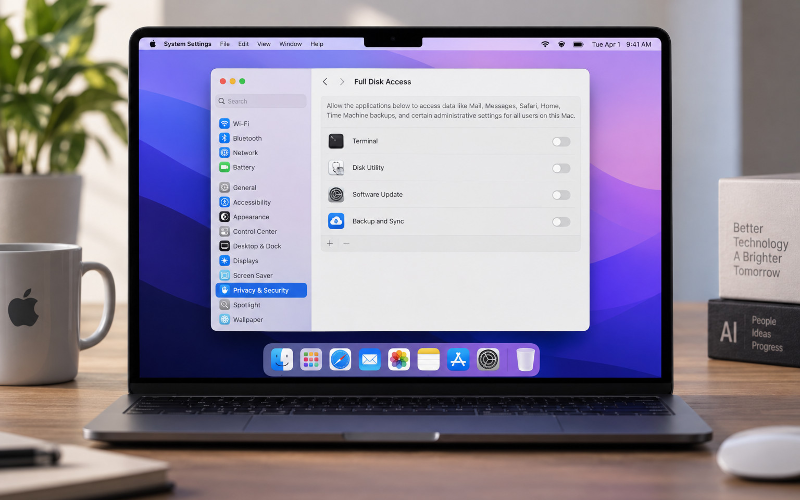Click the Backup and Sync cloud icon
Screen dimensions: 800x500
coord(336,221)
